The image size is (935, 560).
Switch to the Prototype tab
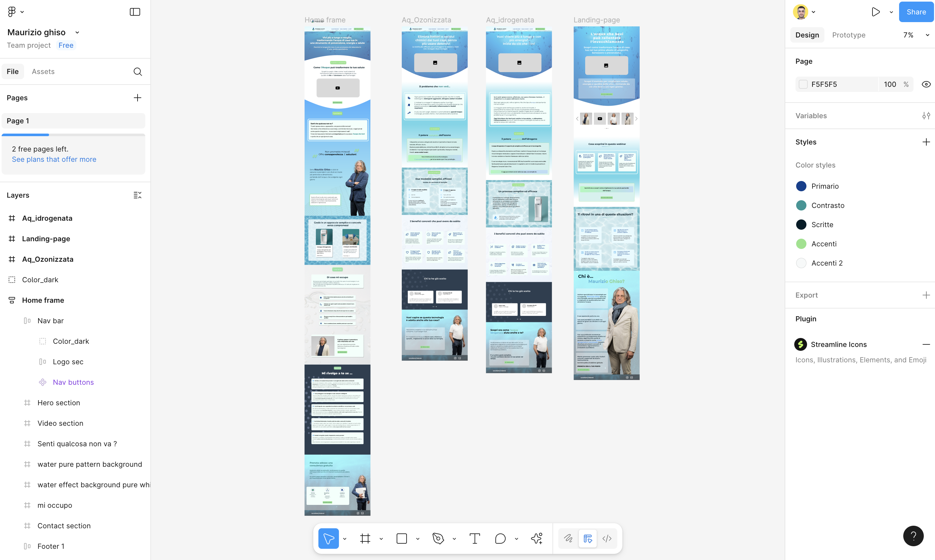point(848,35)
